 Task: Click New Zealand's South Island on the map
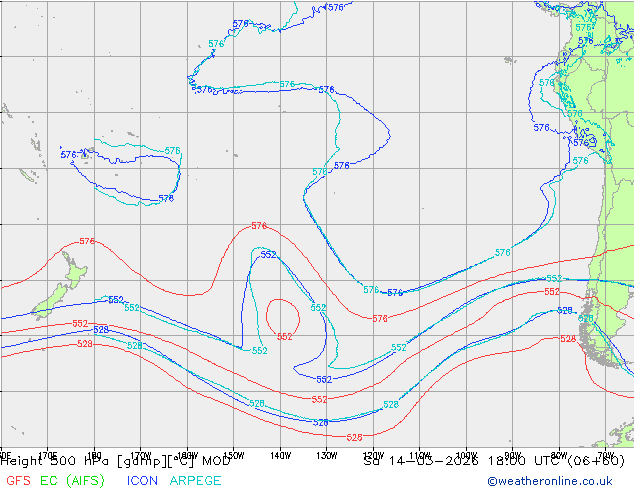pos(51,302)
